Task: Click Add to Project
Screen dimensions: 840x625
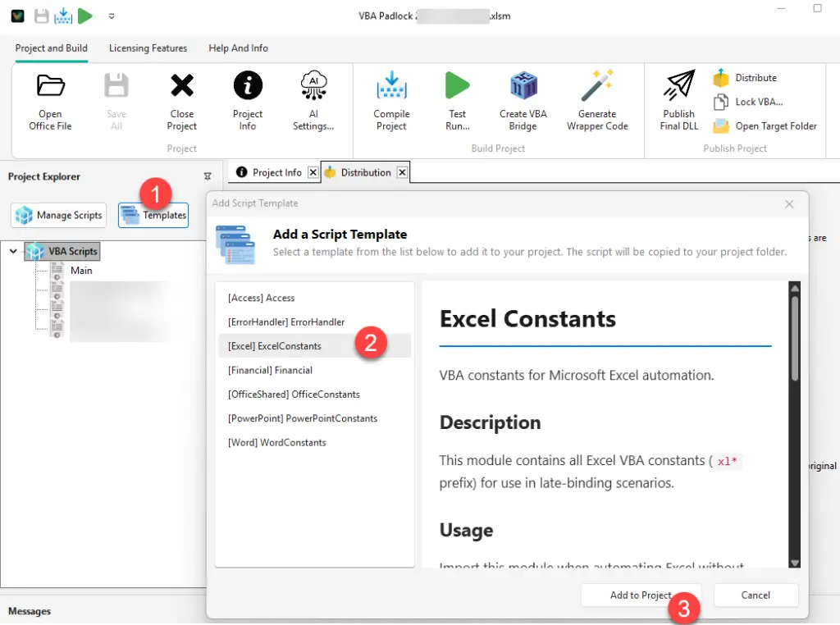Action: (x=641, y=595)
